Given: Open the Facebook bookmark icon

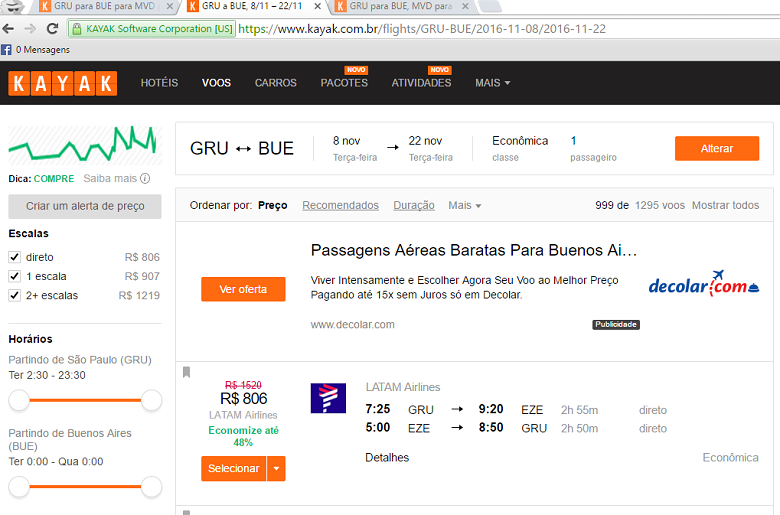Looking at the screenshot, I should click(x=6, y=50).
